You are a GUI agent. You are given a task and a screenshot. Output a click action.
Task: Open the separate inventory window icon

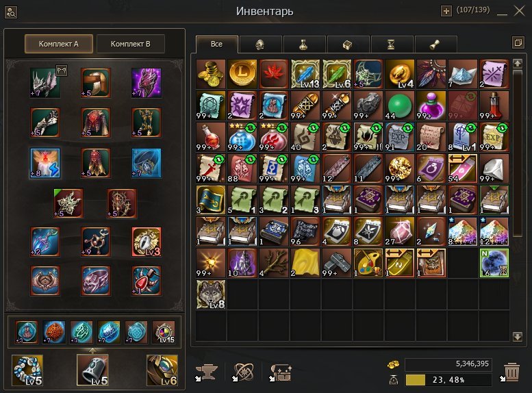click(x=518, y=42)
